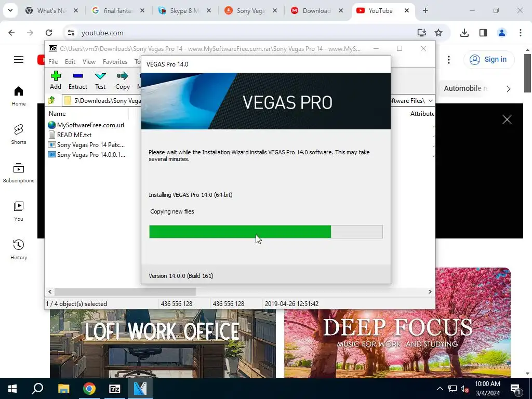
Task: Open Lofi Work Office video thumbnail
Action: [163, 343]
